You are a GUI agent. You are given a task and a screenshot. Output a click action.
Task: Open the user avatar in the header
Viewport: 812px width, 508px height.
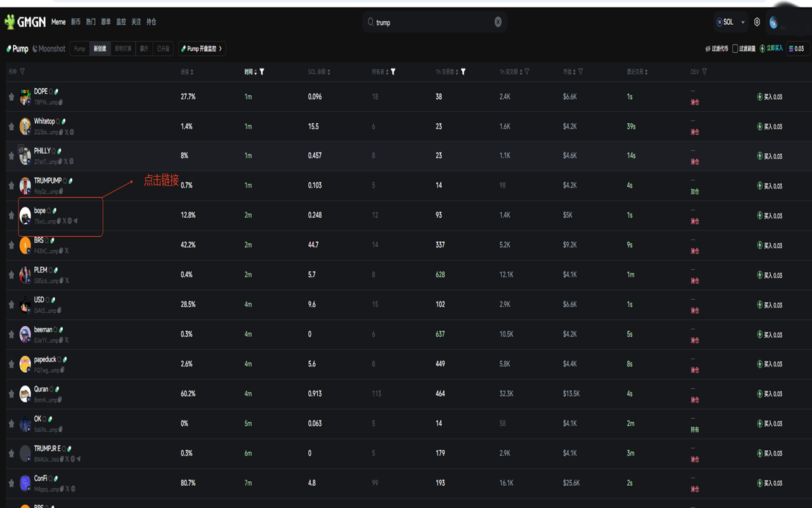coord(774,22)
